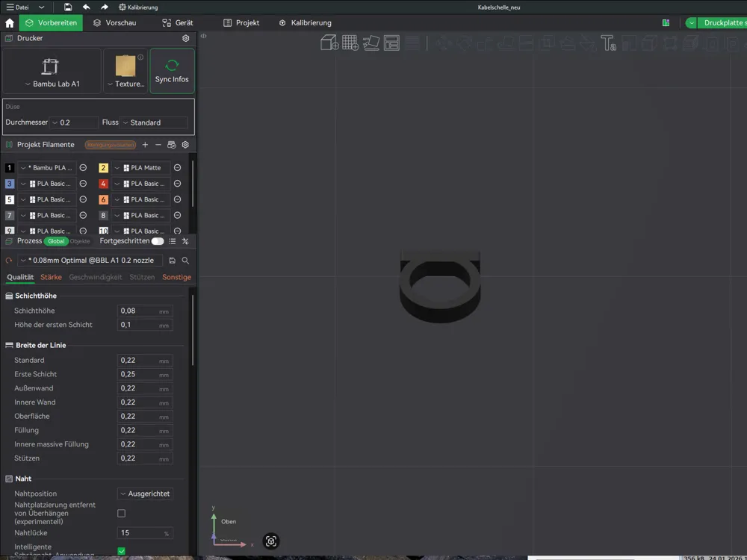Open the Durchmesser 0.2 nozzle dropdown

tap(74, 122)
